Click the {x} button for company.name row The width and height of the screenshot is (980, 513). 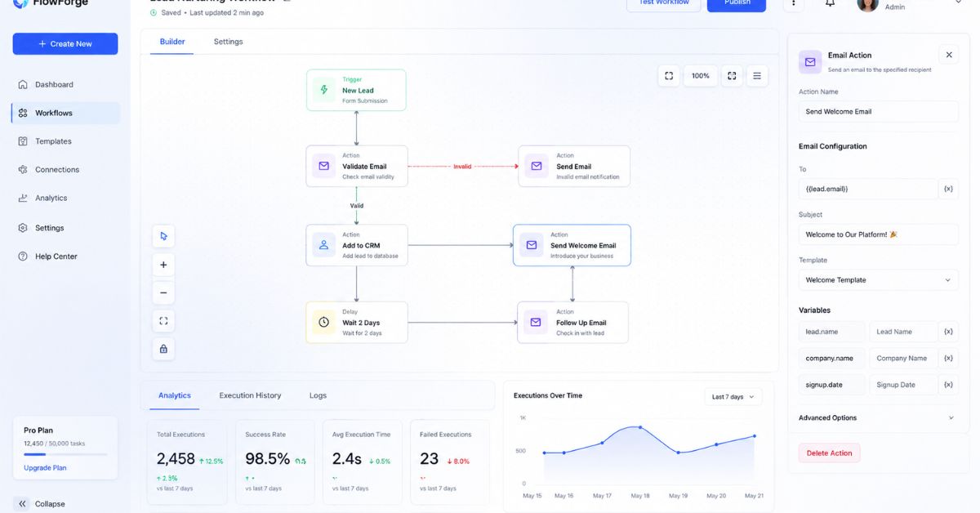tap(948, 358)
